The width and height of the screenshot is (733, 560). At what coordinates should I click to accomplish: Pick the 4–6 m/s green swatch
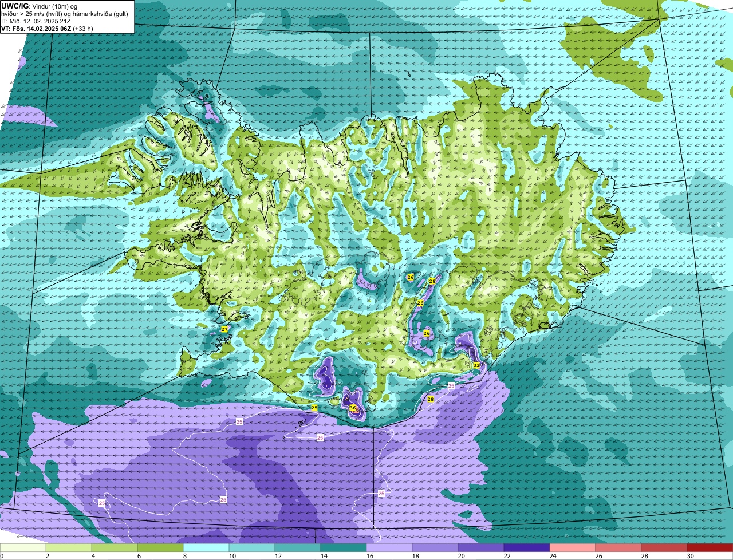point(115,547)
